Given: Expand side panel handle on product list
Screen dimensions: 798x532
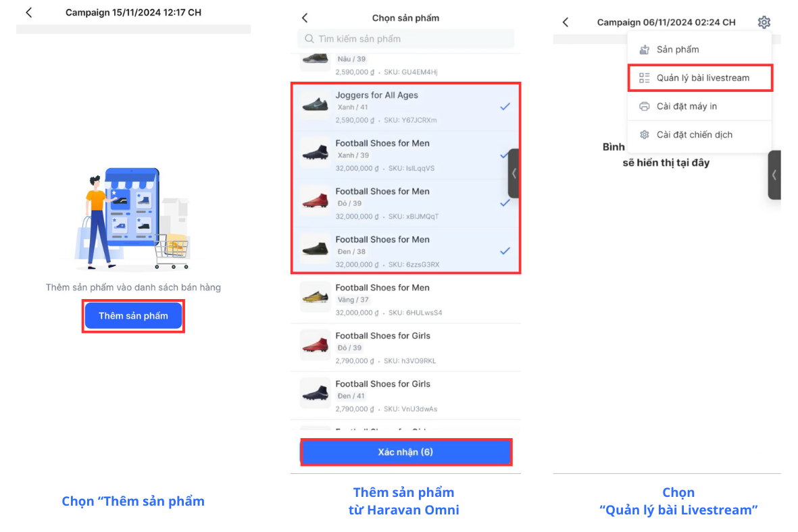Looking at the screenshot, I should 514,174.
